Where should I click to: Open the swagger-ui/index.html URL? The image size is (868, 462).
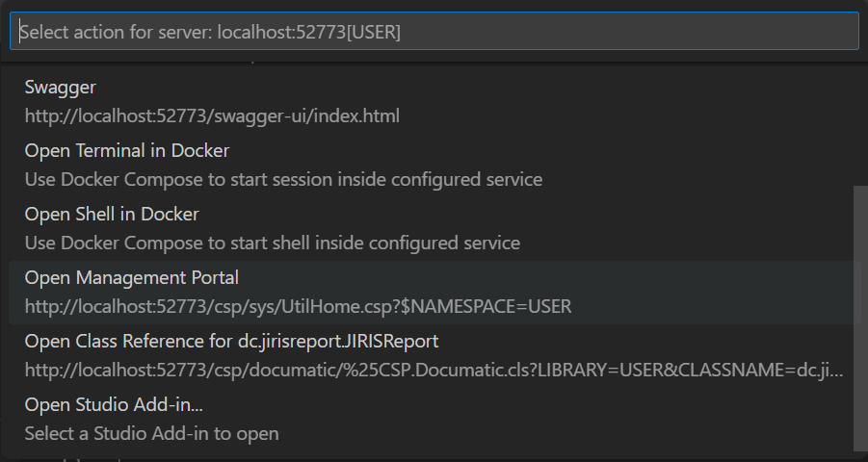pyautogui.click(x=212, y=116)
